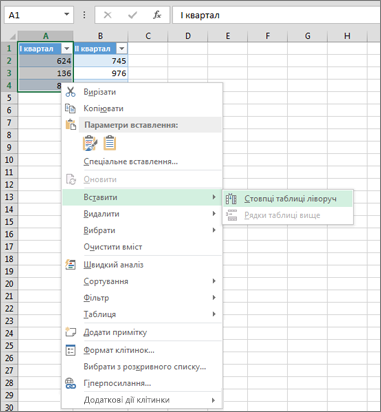Click the Copy (Копіювати) icon
This screenshot has height=412, width=381.
(70, 108)
